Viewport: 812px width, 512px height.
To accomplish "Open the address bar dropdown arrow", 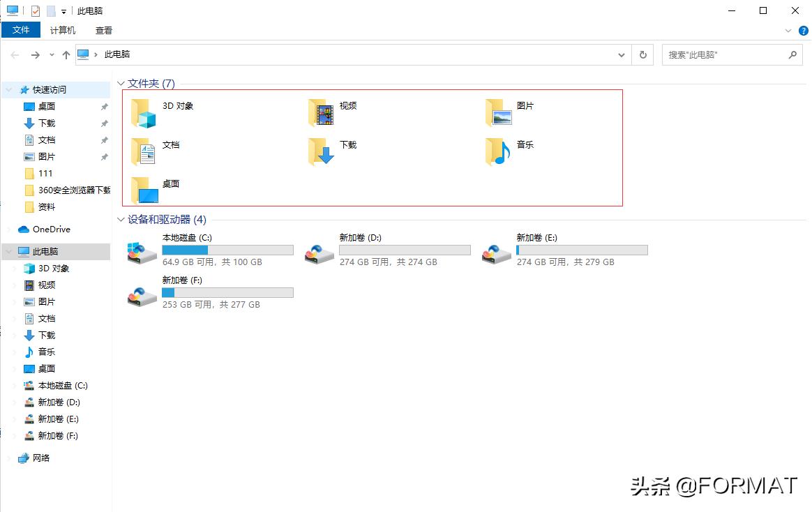I will [621, 54].
